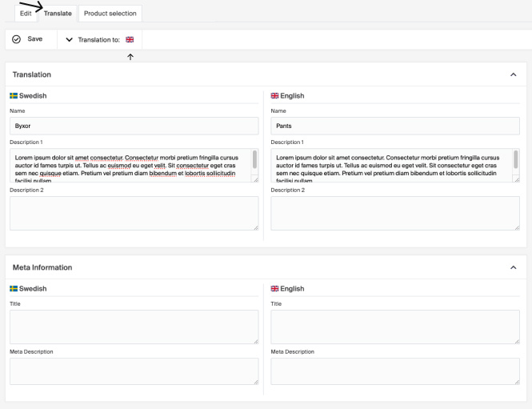Collapse the Meta Information section
This screenshot has width=532, height=409.
(513, 267)
